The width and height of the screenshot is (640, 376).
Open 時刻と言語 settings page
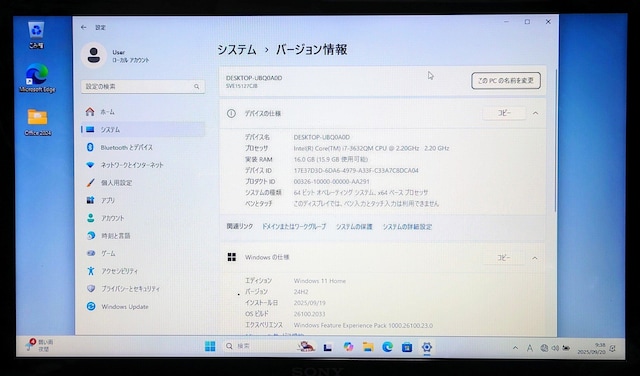pos(143,236)
